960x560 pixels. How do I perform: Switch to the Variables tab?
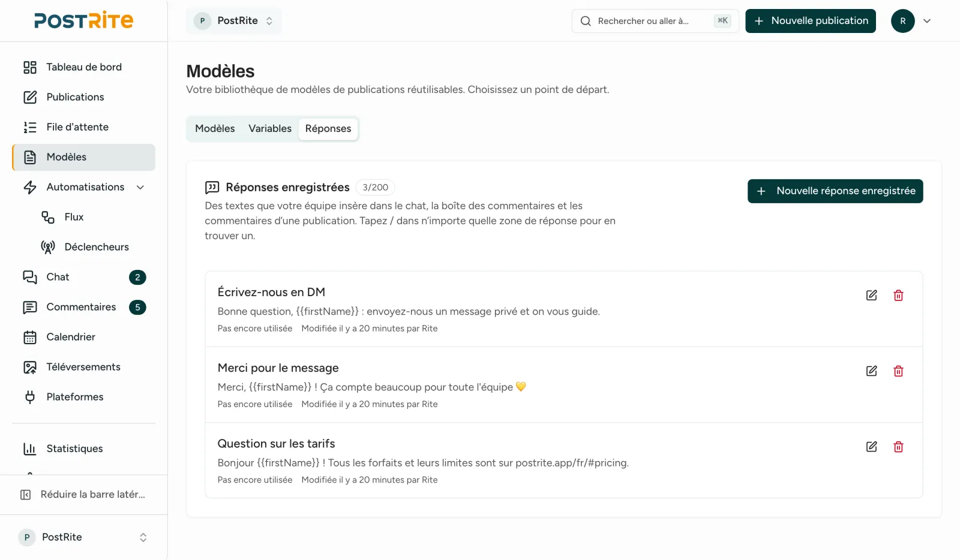pos(270,128)
